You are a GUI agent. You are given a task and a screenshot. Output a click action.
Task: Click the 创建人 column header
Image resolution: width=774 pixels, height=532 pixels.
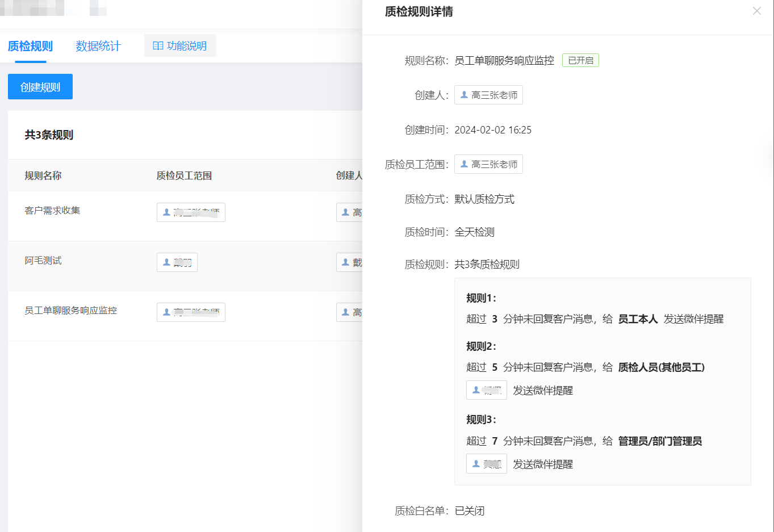349,175
